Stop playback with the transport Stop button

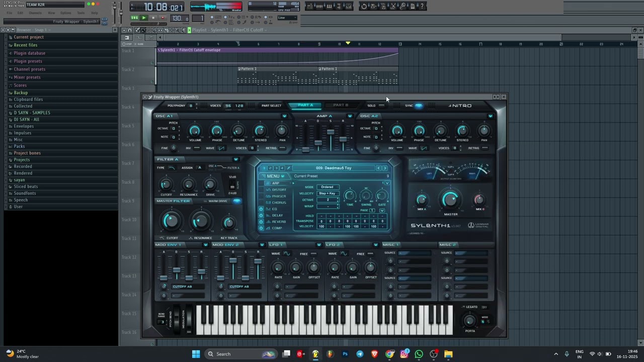coord(153,18)
